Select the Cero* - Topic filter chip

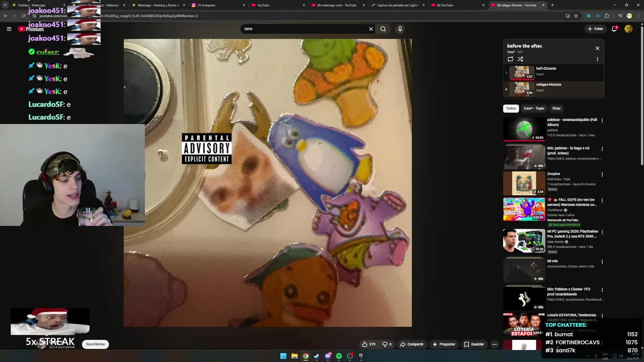pos(534,108)
